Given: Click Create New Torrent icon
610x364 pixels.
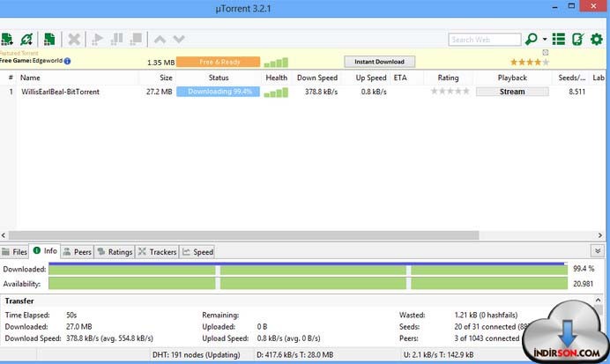Looking at the screenshot, I should pyautogui.click(x=49, y=40).
